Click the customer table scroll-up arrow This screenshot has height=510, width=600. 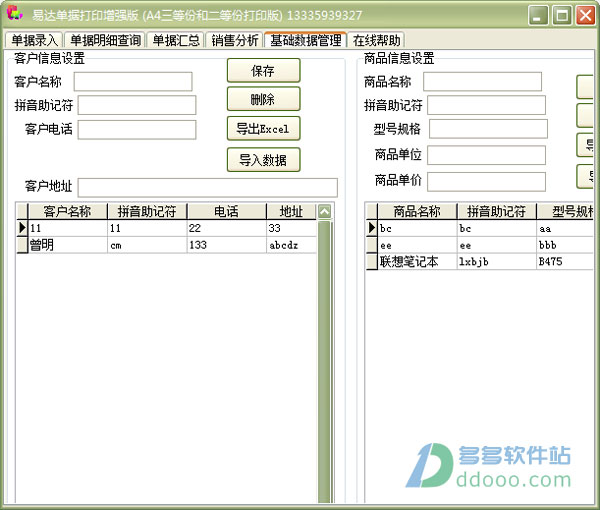tap(324, 211)
